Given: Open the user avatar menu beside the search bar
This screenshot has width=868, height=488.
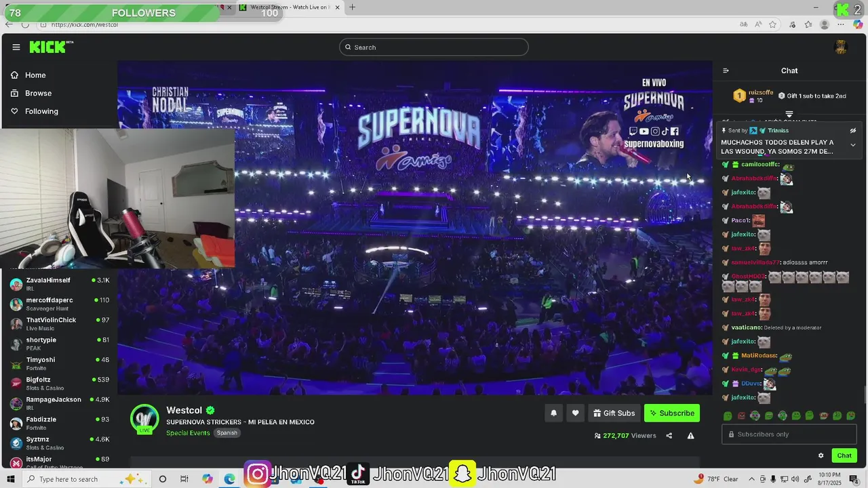Looking at the screenshot, I should point(841,47).
